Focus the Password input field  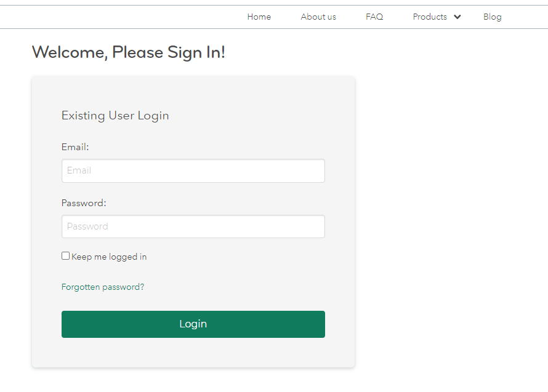tap(193, 226)
